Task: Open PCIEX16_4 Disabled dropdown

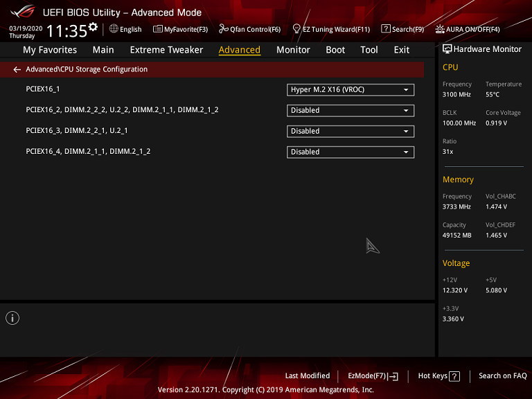Action: tap(350, 152)
